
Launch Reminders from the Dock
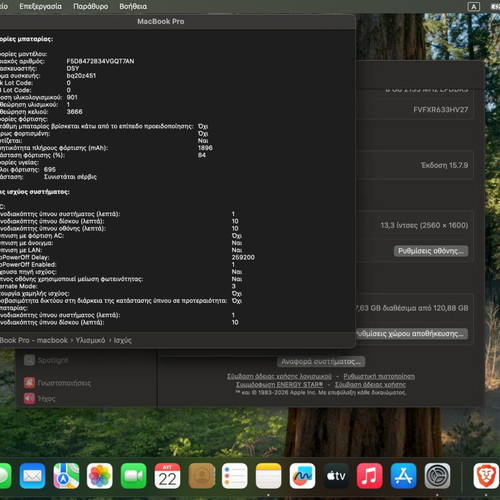235,476
